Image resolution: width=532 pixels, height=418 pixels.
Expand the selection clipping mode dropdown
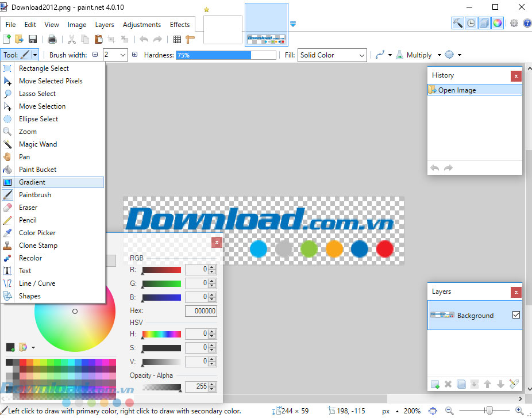(x=460, y=55)
